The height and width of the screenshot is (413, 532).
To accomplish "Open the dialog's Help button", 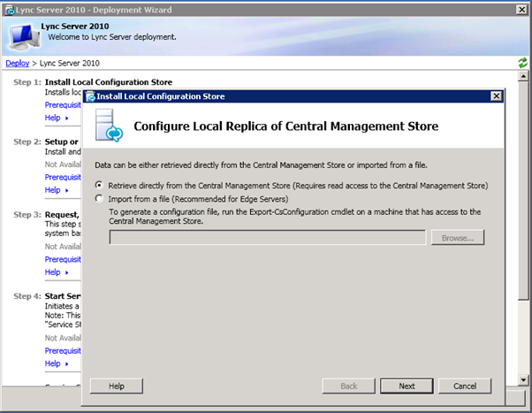I will (117, 386).
